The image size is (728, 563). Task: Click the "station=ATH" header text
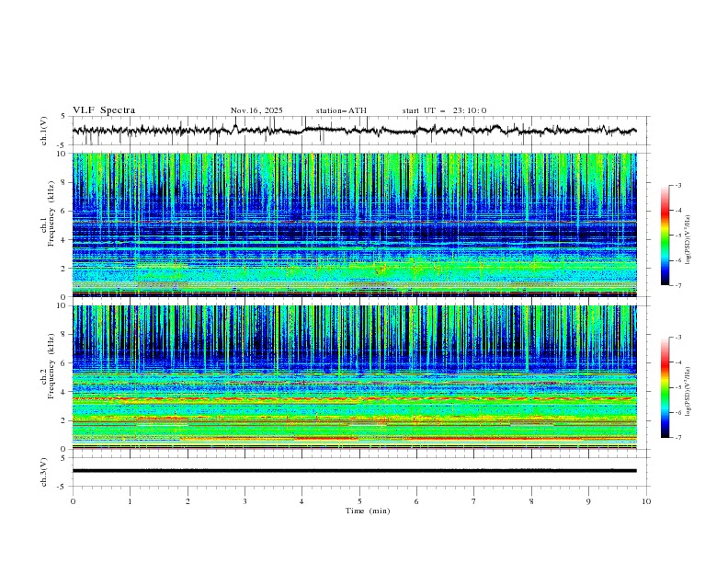coord(341,110)
